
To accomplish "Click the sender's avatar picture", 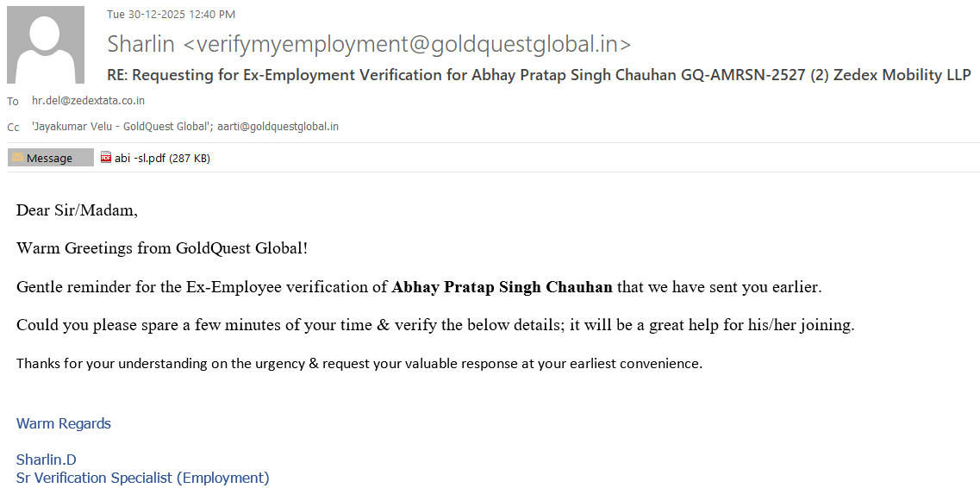I will coord(46,45).
